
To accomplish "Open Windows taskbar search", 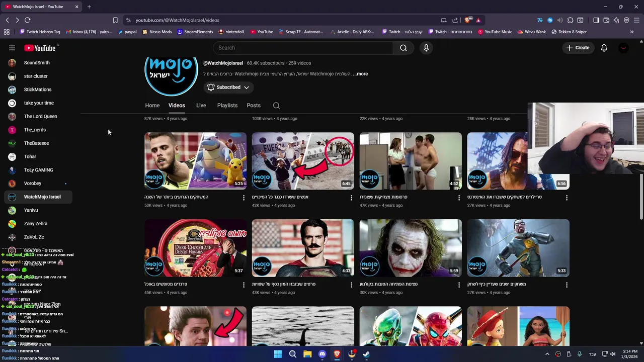I will tap(292, 354).
